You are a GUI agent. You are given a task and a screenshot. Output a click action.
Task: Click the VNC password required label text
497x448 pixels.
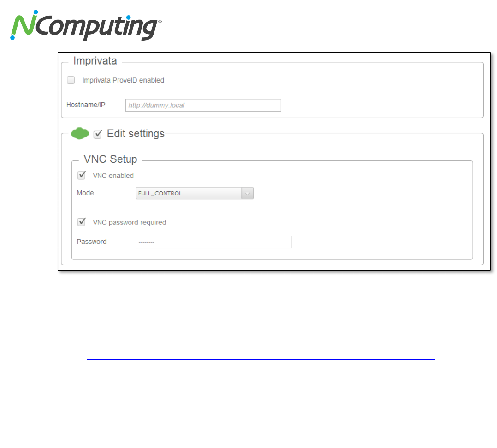pos(129,223)
